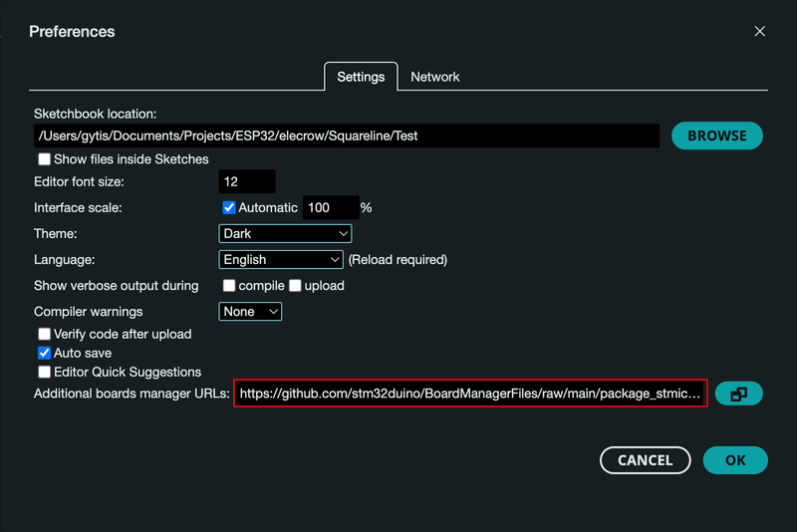Open the Language dropdown showing English
797x532 pixels.
[281, 260]
